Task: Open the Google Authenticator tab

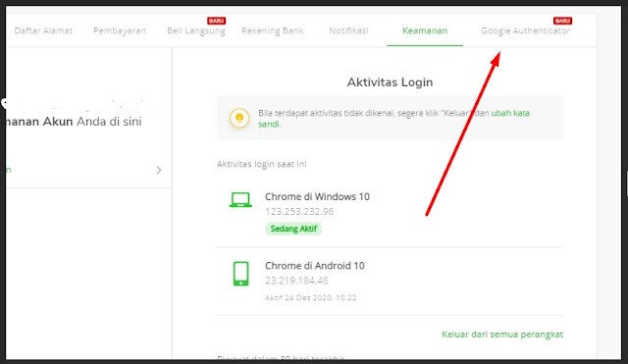Action: click(x=526, y=30)
